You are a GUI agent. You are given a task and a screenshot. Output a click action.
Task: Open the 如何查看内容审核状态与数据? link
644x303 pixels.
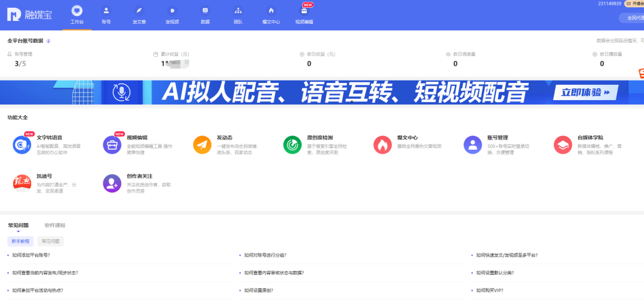(274, 273)
